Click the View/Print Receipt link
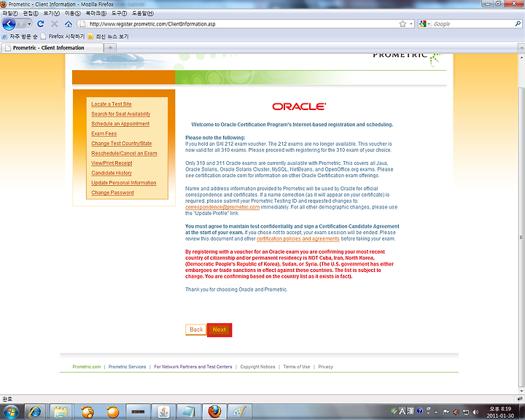This screenshot has width=525, height=420. pyautogui.click(x=112, y=163)
